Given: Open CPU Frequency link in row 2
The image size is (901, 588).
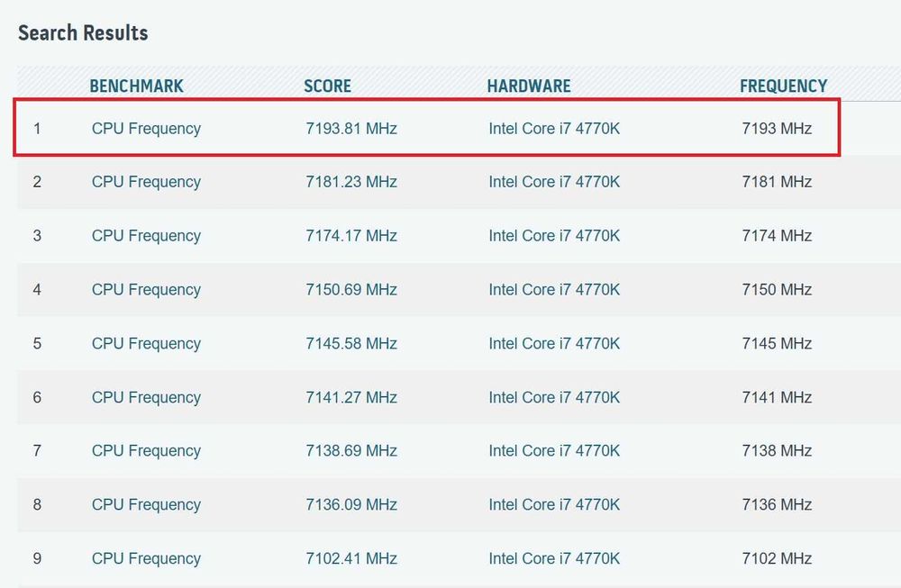Looking at the screenshot, I should [x=146, y=182].
